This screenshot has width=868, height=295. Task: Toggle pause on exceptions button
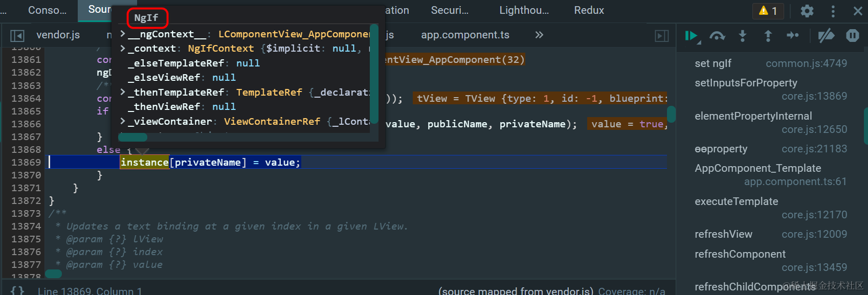click(853, 35)
